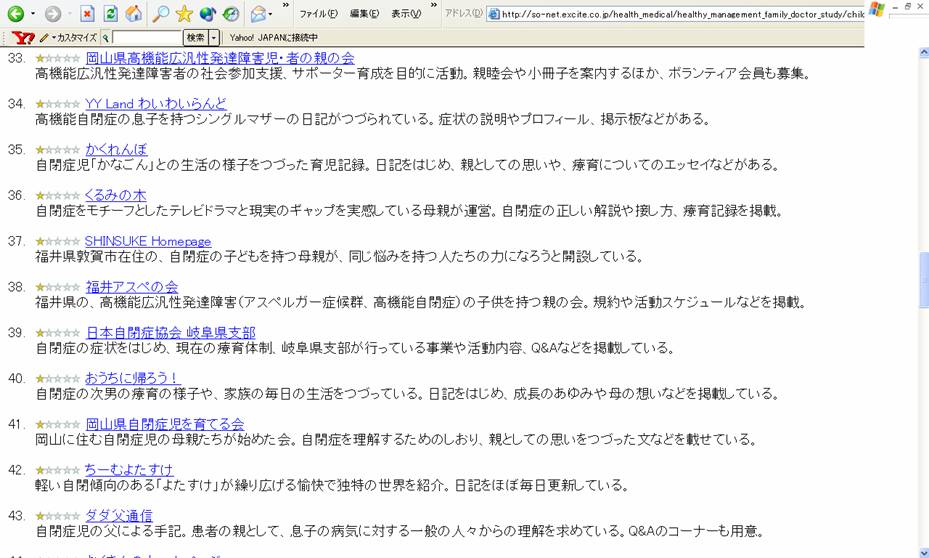The width and height of the screenshot is (929, 558).
Task: Click the scrollbar up arrow
Action: tap(924, 53)
